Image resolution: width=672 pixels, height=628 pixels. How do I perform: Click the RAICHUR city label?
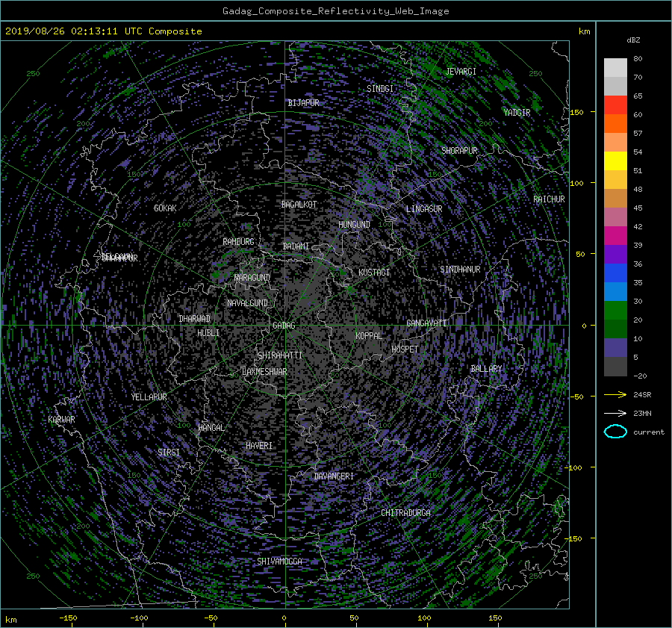point(549,199)
